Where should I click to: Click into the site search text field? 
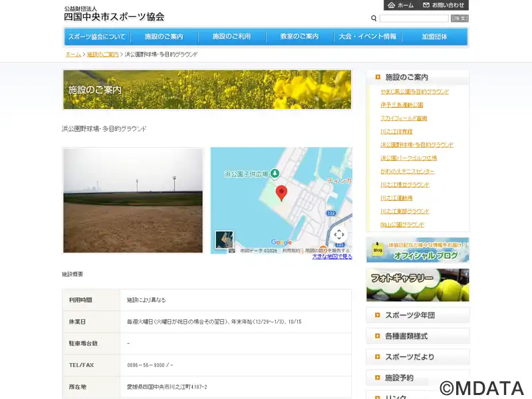coord(414,19)
